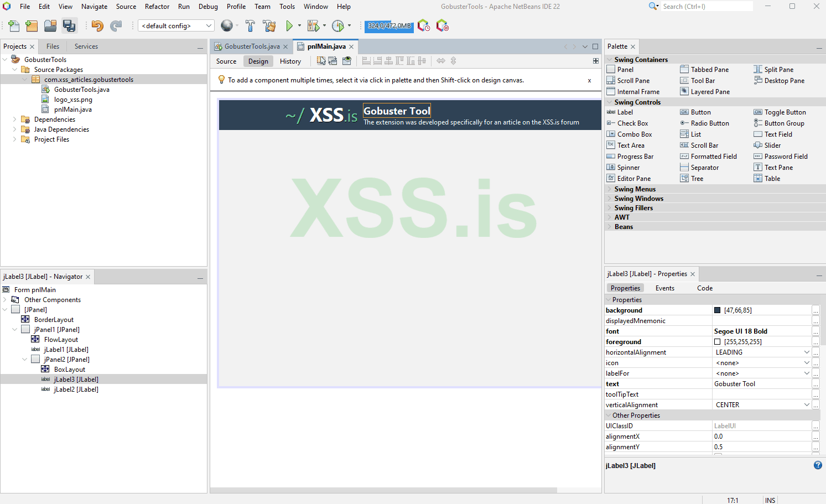Image resolution: width=826 pixels, height=504 pixels.
Task: Switch to the Services tab
Action: (86, 46)
